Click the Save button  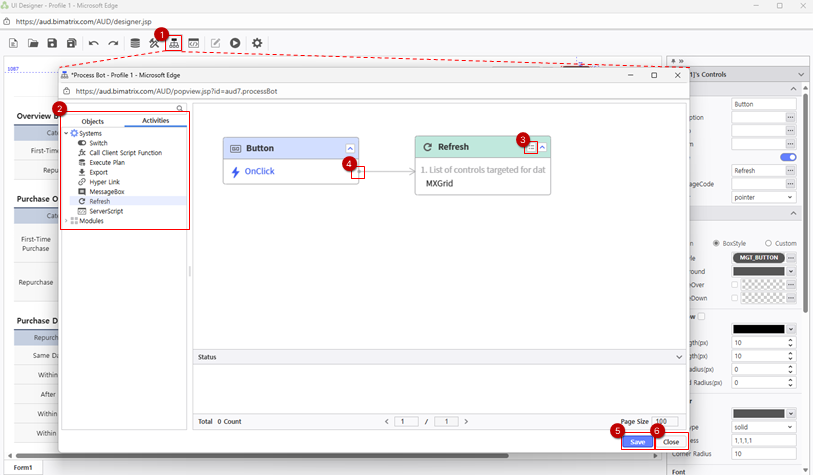[x=637, y=441]
